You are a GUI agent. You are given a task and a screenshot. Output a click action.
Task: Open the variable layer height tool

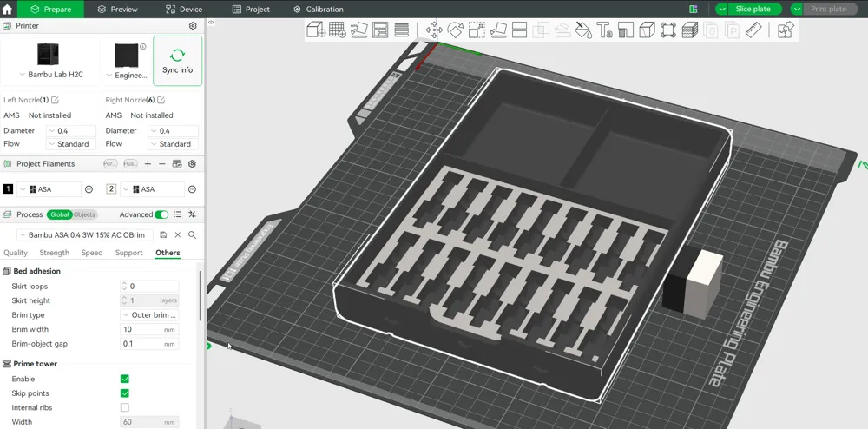click(401, 30)
